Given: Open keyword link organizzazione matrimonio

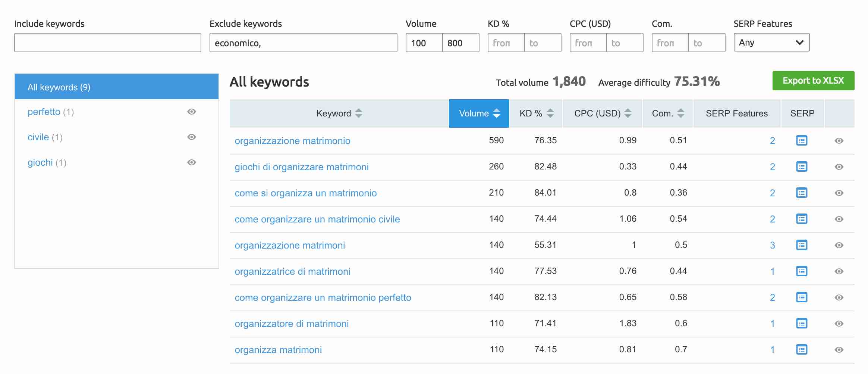Looking at the screenshot, I should pyautogui.click(x=292, y=141).
